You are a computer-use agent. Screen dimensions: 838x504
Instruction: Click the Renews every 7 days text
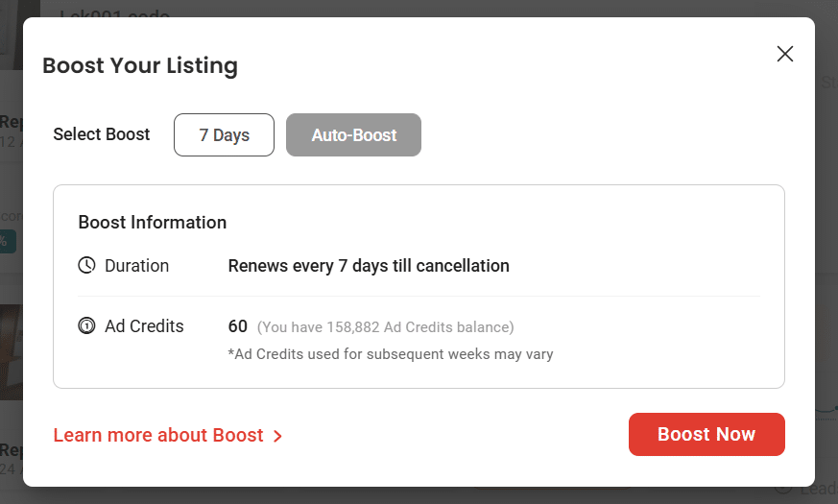point(369,266)
